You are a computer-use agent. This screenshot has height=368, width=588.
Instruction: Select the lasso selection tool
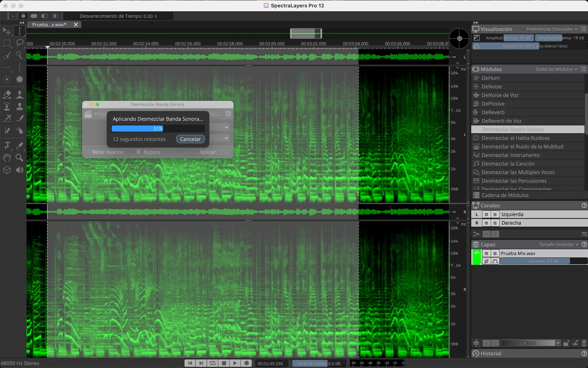click(20, 43)
